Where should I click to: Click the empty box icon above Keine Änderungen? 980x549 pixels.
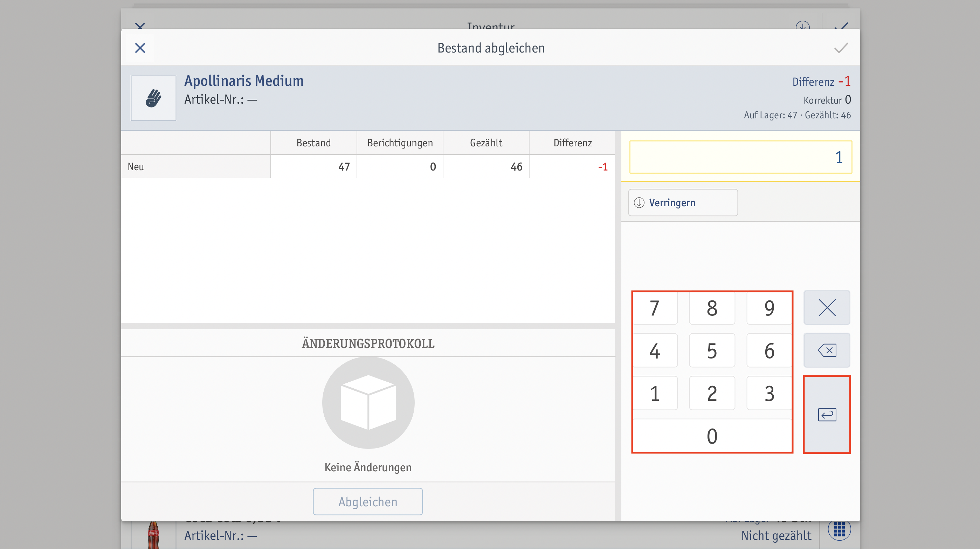point(368,403)
